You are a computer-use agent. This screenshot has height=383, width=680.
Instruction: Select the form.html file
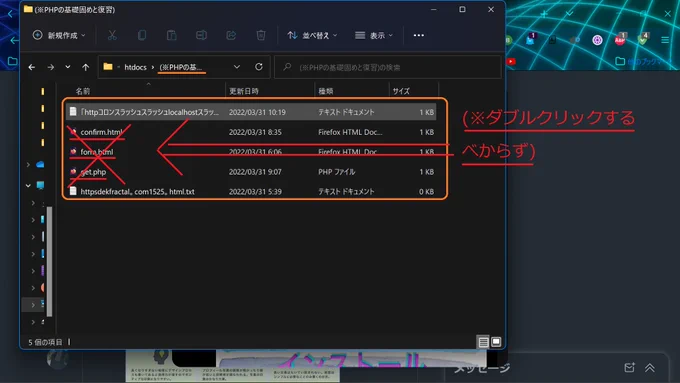(x=251, y=152)
